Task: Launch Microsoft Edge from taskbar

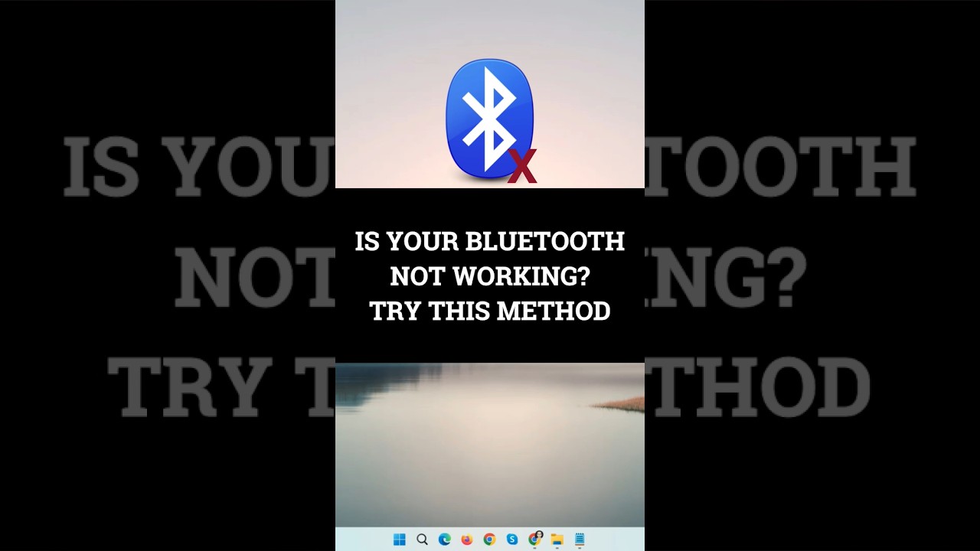Action: coord(445,540)
